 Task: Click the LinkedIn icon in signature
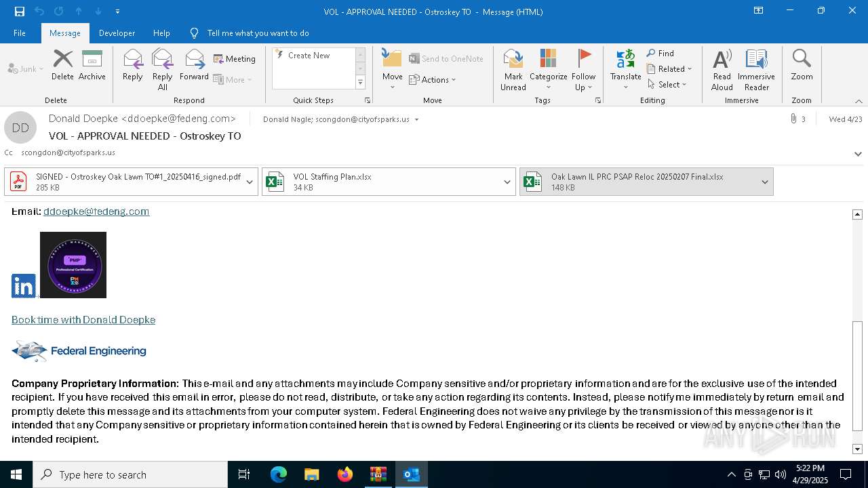[x=24, y=286]
